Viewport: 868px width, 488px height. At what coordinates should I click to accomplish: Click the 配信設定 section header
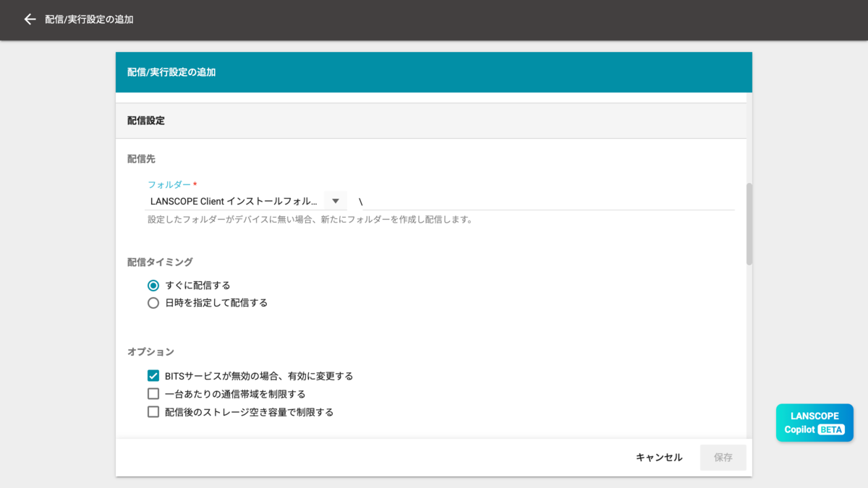point(431,121)
